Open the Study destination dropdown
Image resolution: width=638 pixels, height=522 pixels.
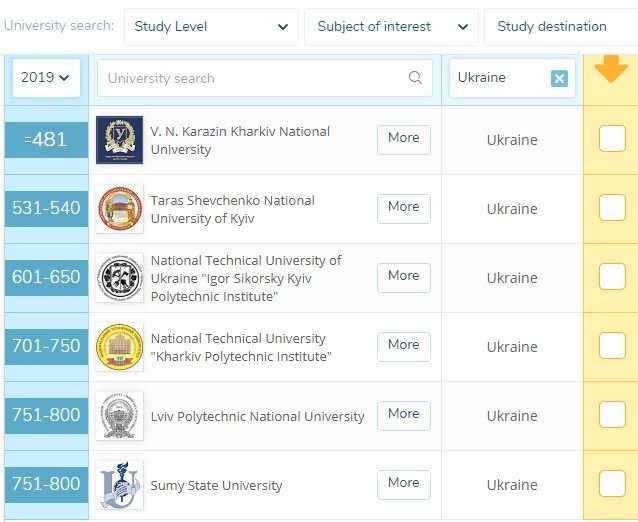pyautogui.click(x=561, y=27)
